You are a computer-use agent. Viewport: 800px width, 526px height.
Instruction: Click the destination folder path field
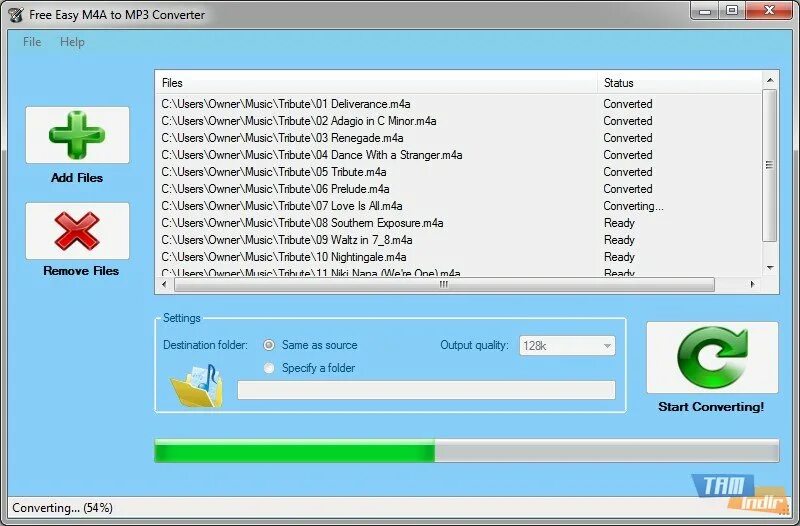click(427, 390)
